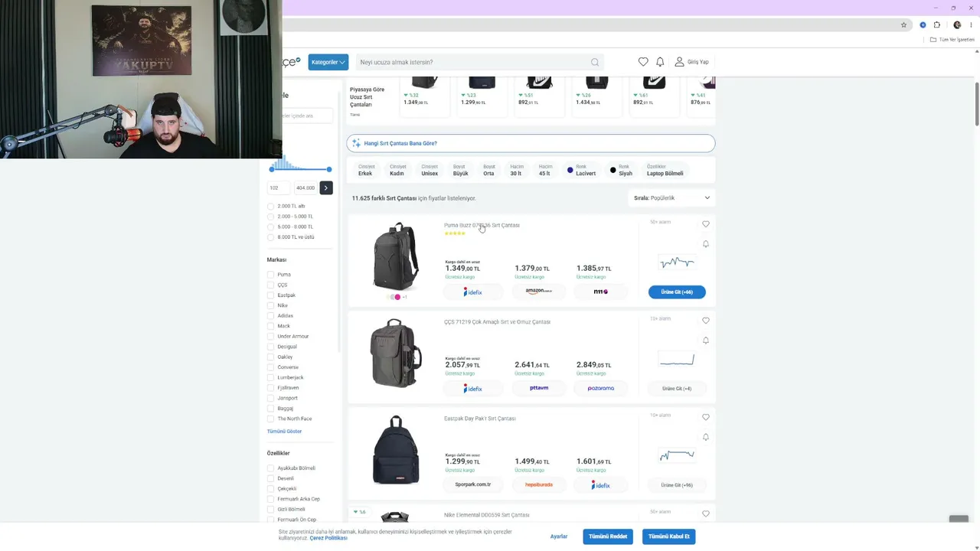Filter by Cinsiyet Kadın chip

397,170
